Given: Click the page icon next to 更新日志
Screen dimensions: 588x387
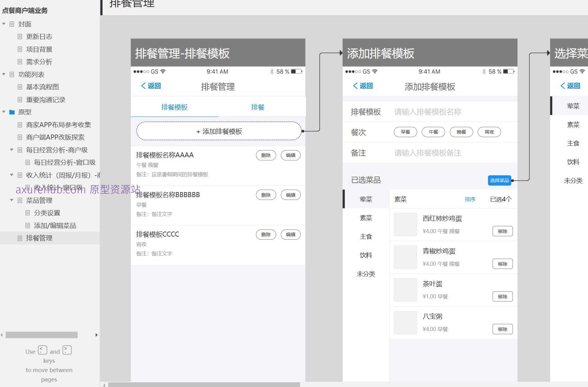Looking at the screenshot, I should click(x=20, y=37).
